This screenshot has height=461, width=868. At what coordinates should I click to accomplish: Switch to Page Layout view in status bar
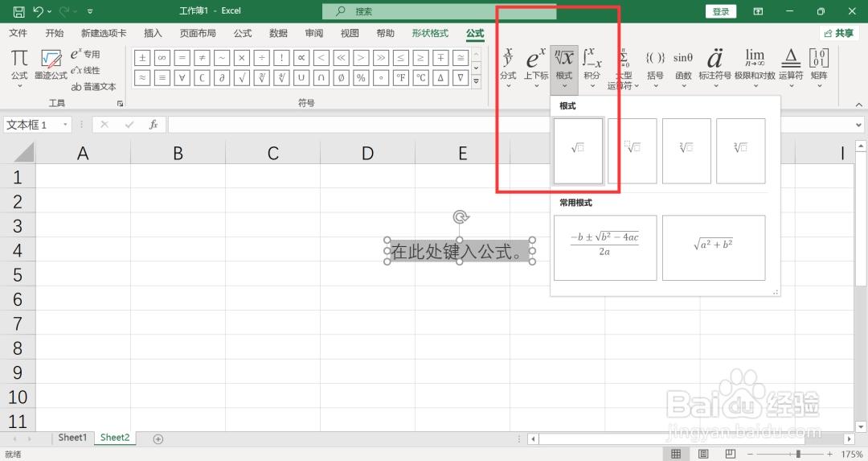[x=703, y=454]
